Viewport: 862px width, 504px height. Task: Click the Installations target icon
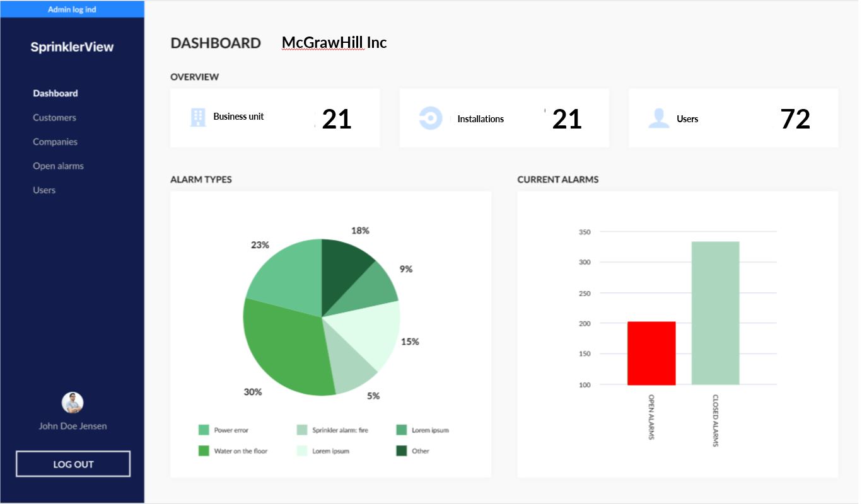(430, 118)
